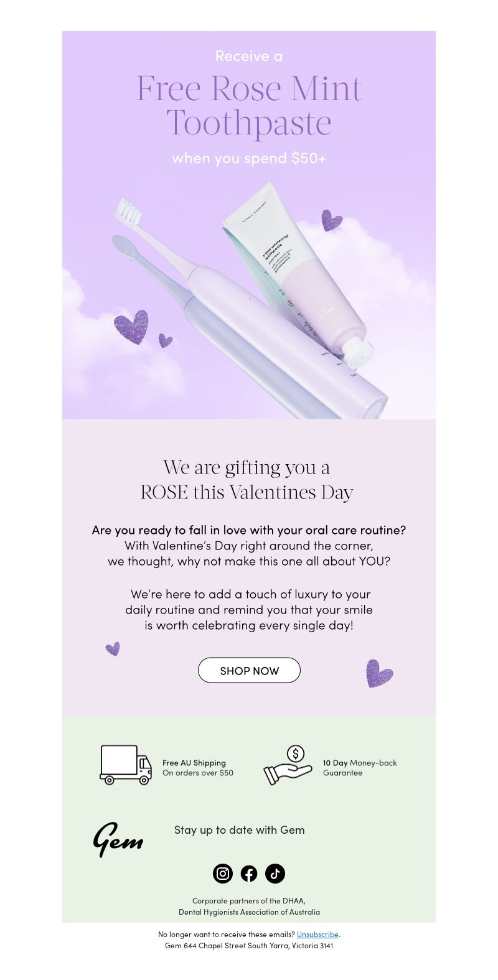Click the Free AU Shipping text

coord(194,763)
